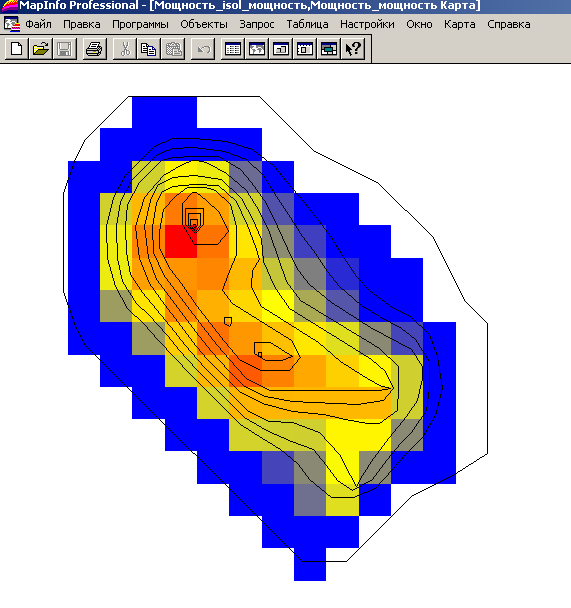Open the Программы menu

(140, 24)
